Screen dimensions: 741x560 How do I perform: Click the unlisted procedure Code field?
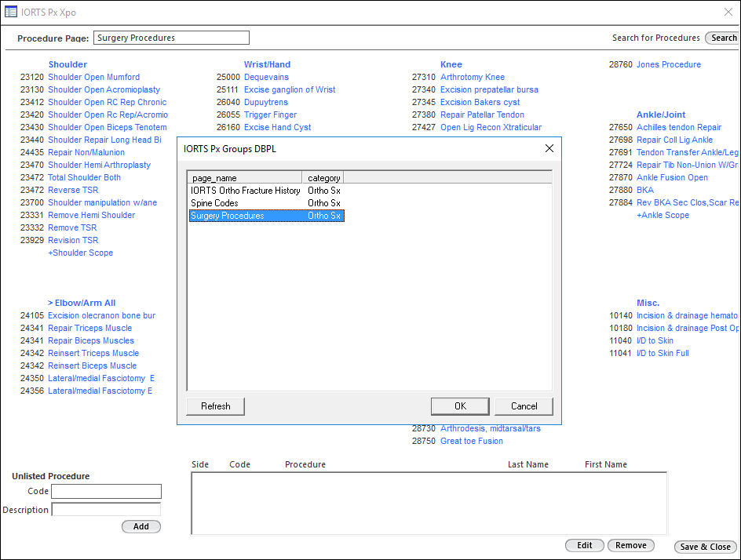(x=106, y=491)
